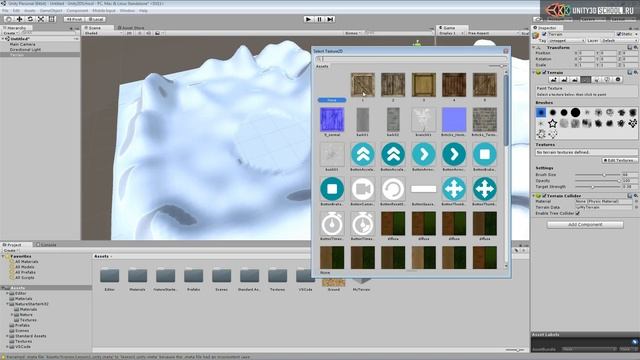Open the Shaded draw mode dropdown
640x360 pixels.
pos(102,33)
